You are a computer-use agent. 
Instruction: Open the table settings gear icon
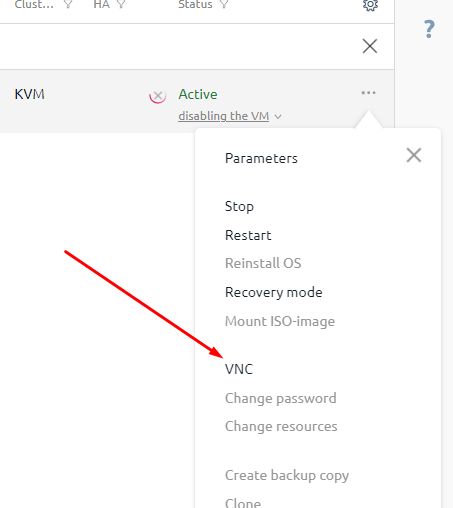click(x=370, y=5)
